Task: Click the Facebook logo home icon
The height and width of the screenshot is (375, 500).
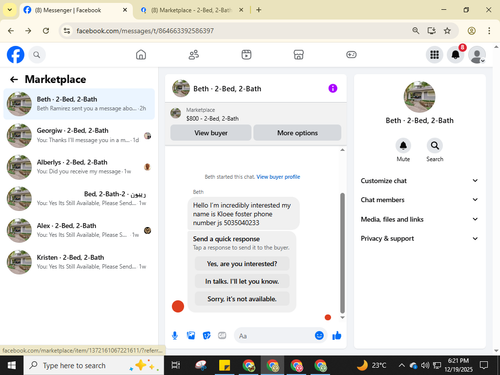Action: 16,55
